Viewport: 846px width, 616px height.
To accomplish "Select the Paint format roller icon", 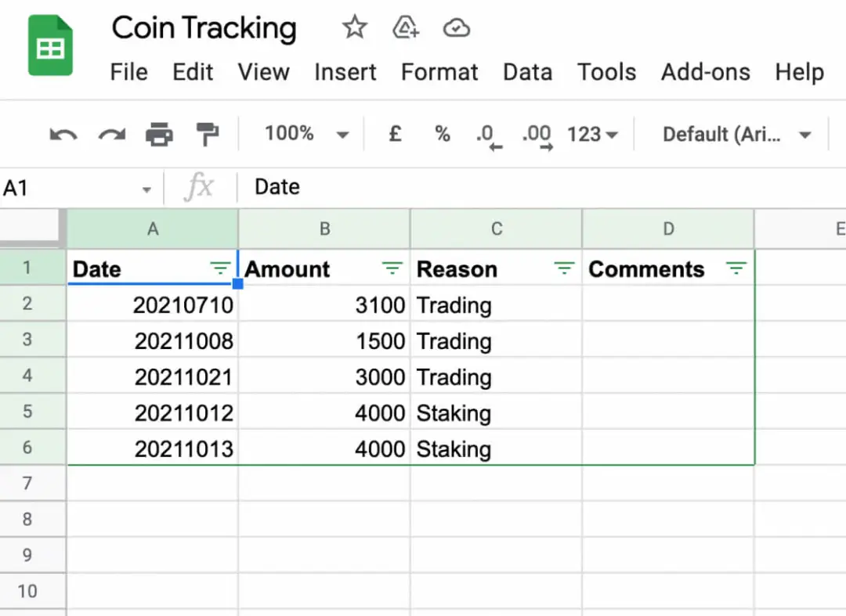I will coord(208,135).
